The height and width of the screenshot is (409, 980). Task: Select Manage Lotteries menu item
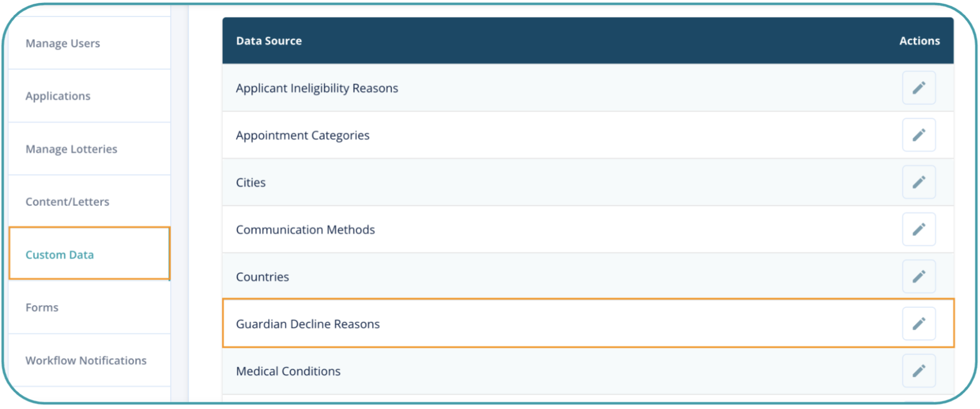72,149
